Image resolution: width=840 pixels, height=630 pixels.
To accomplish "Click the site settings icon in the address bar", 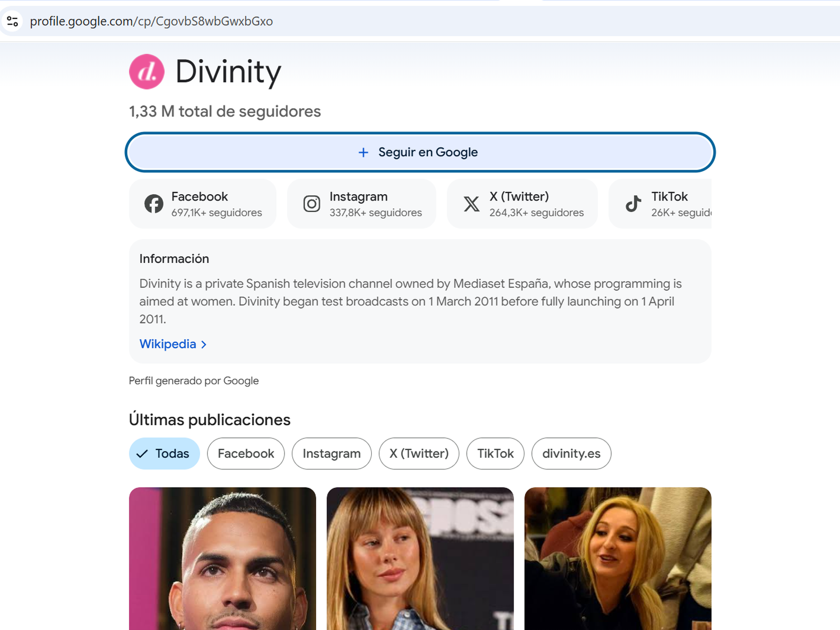I will [x=12, y=21].
